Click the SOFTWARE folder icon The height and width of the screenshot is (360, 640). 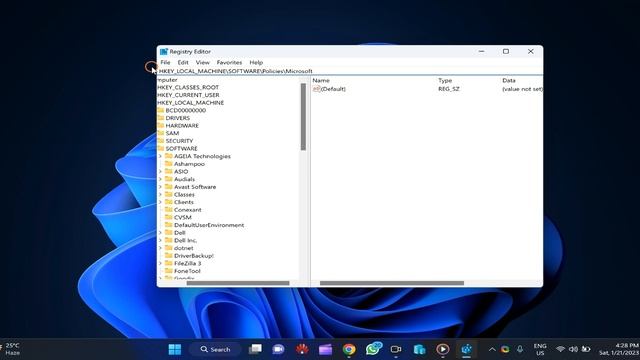[160, 149]
